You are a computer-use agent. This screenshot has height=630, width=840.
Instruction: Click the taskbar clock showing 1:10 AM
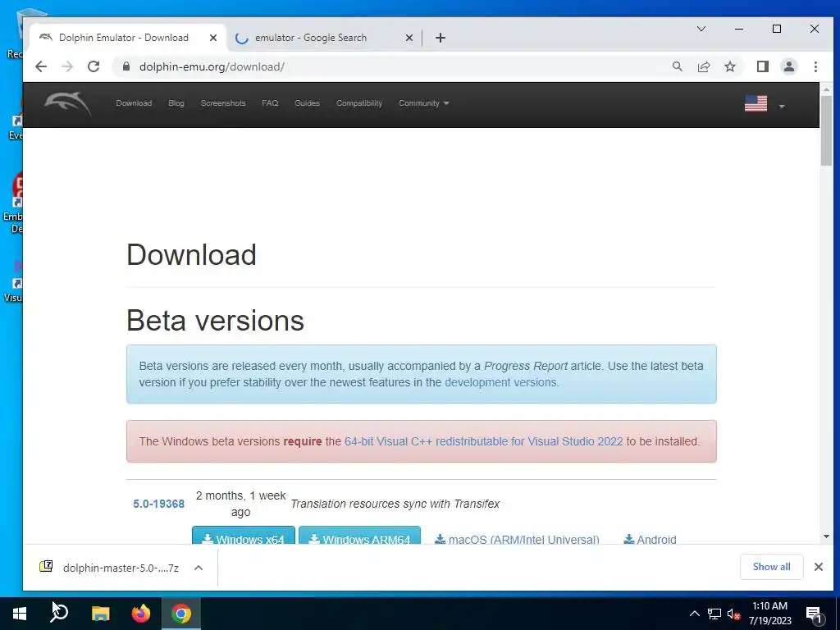769,614
